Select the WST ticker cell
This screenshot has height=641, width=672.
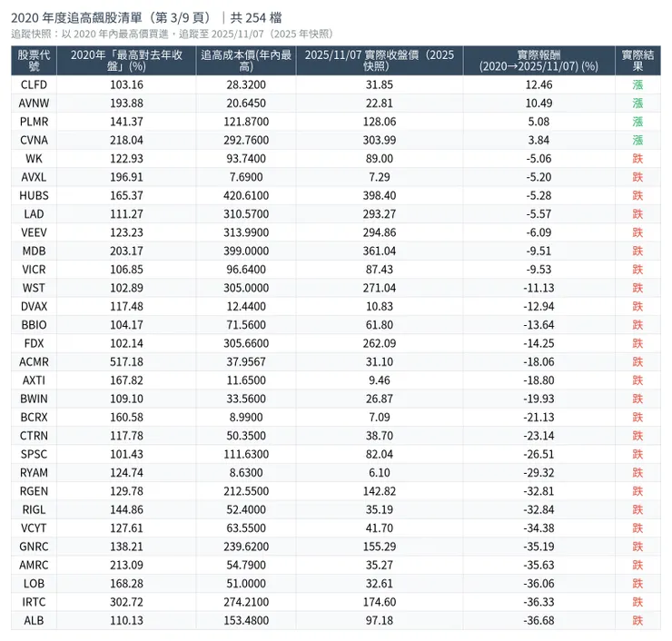coord(34,288)
